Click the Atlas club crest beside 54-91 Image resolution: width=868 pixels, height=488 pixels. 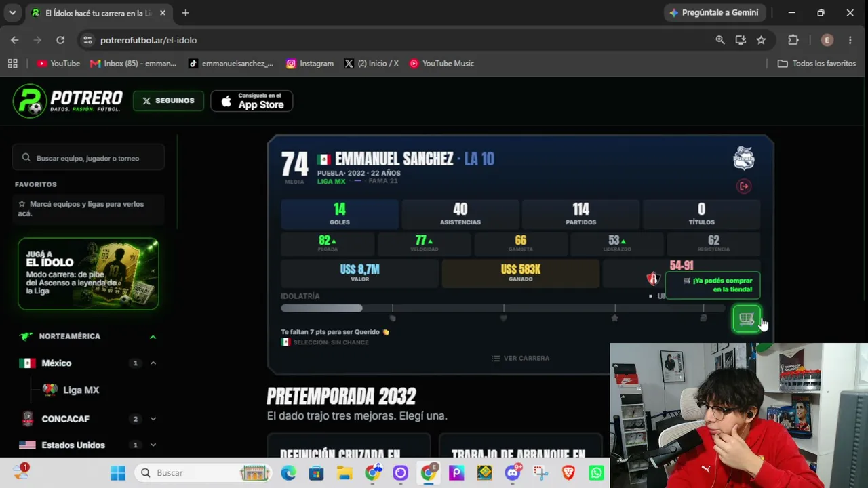(x=653, y=279)
